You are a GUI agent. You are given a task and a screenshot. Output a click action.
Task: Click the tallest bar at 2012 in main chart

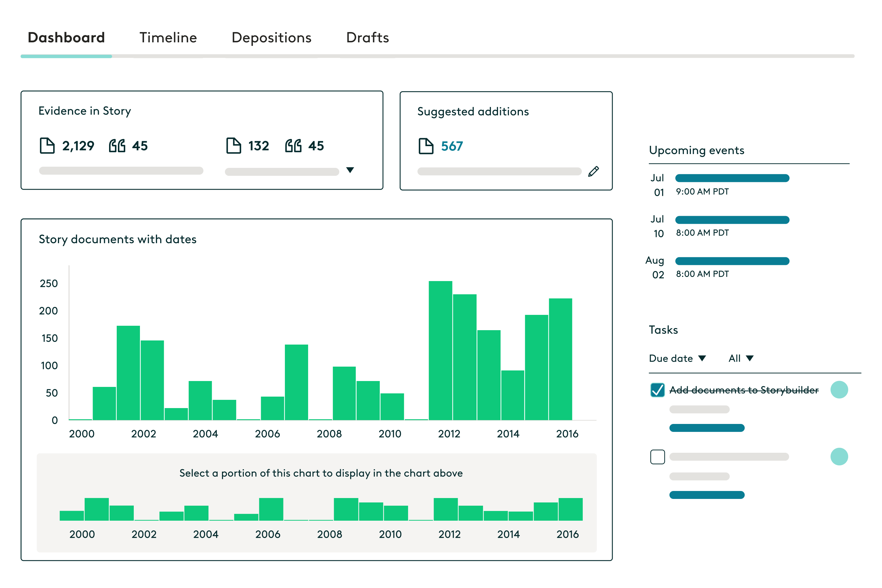(x=440, y=351)
